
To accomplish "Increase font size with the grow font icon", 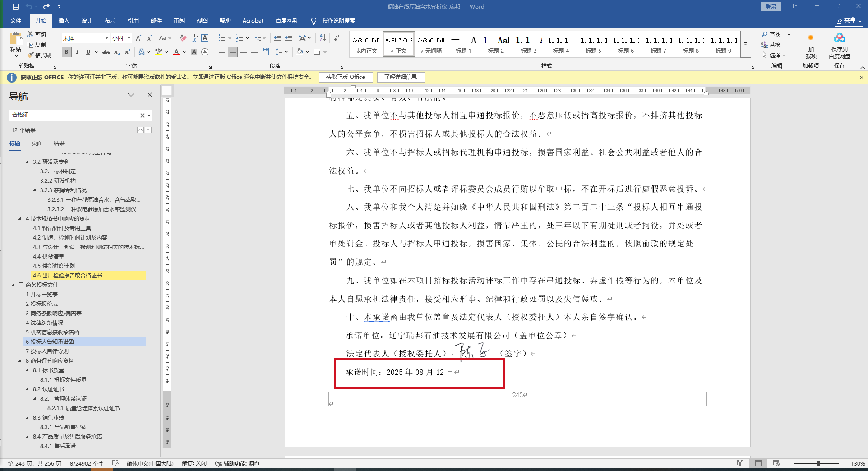I will click(x=139, y=38).
